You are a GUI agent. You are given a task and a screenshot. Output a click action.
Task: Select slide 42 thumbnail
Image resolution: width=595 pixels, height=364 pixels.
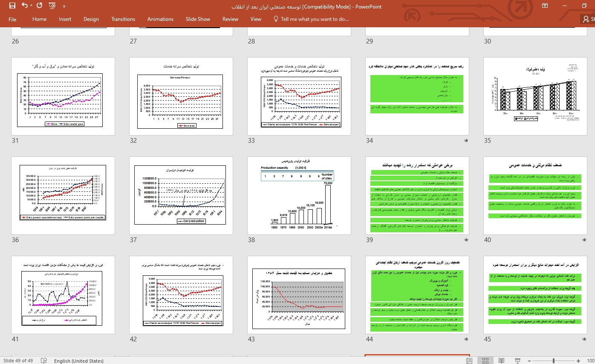pyautogui.click(x=181, y=295)
